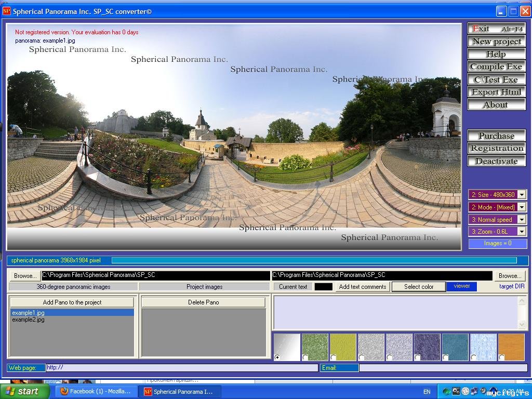Click the Web page http:// input field
The height and width of the screenshot is (399, 532).
[x=182, y=367]
